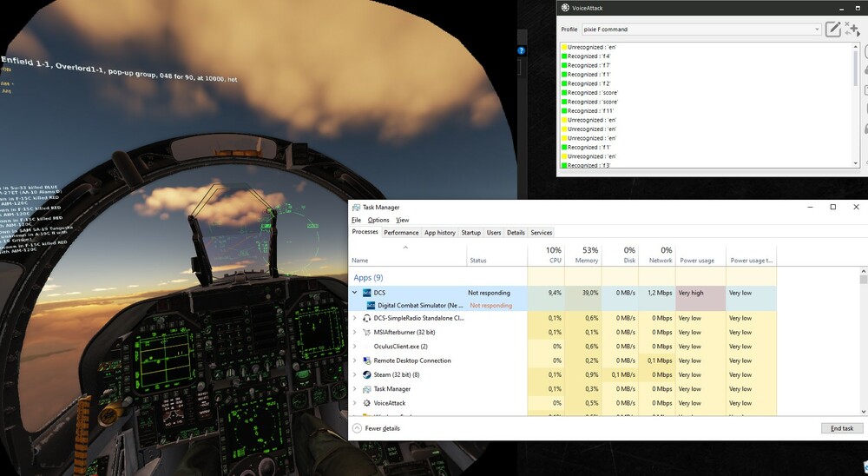Sort by the Status column header

[496, 255]
